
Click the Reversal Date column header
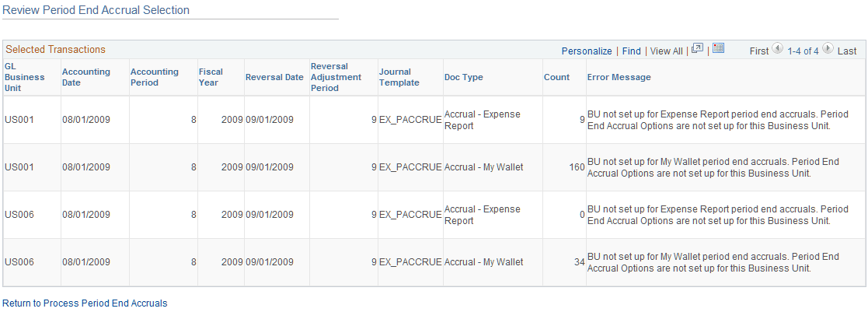(274, 77)
